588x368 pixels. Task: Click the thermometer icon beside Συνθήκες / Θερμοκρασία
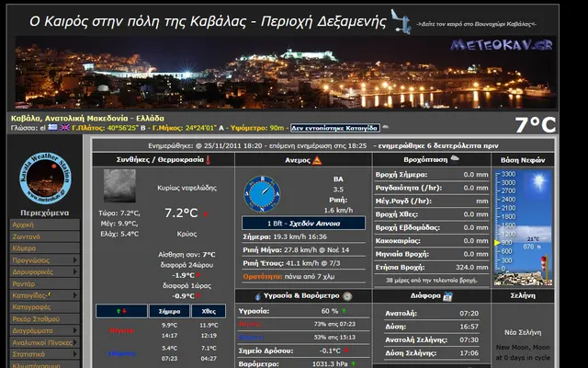208,160
